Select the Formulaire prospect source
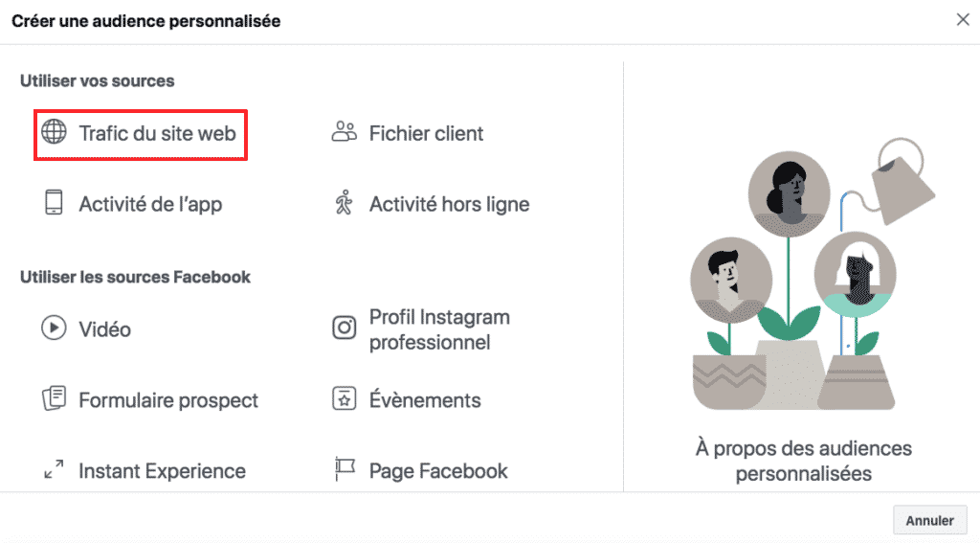980x543 pixels. point(168,400)
